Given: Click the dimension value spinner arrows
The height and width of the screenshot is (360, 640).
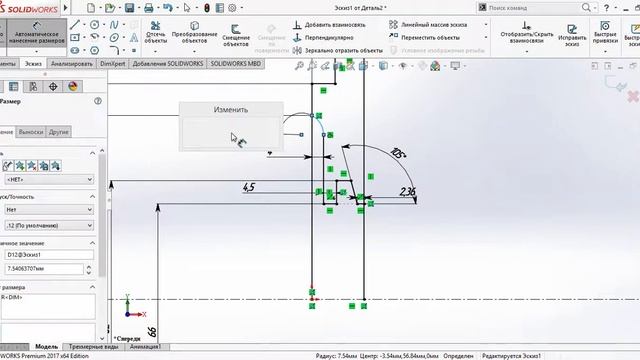Looking at the screenshot, I should [89, 269].
